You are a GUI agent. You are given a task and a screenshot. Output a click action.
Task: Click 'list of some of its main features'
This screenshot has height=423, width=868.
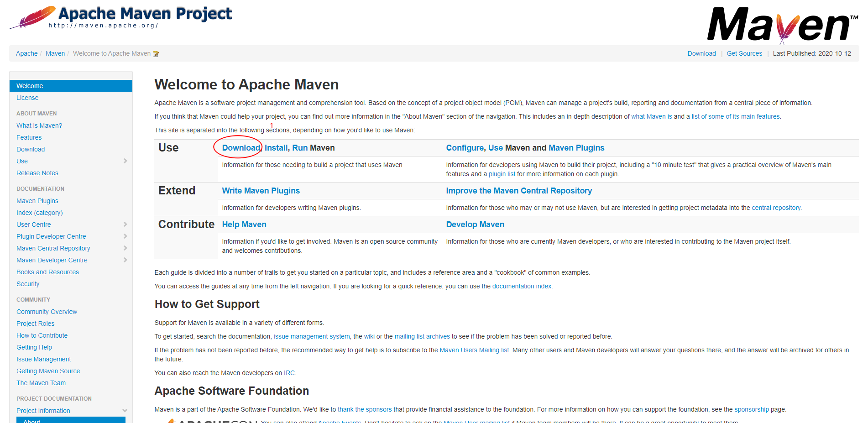[736, 116]
